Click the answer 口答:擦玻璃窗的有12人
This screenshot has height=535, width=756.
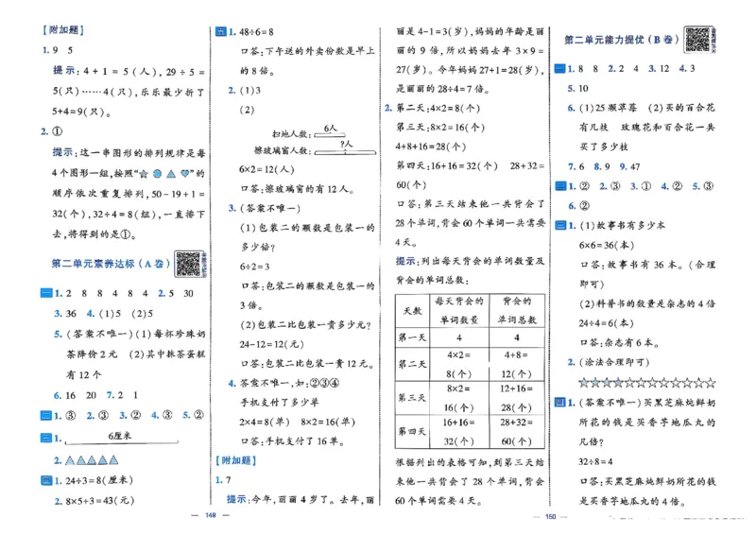tap(298, 189)
